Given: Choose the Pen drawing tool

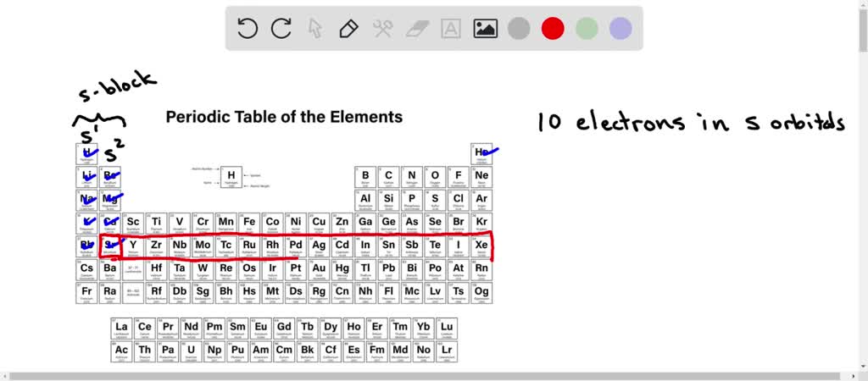Looking at the screenshot, I should 348,29.
